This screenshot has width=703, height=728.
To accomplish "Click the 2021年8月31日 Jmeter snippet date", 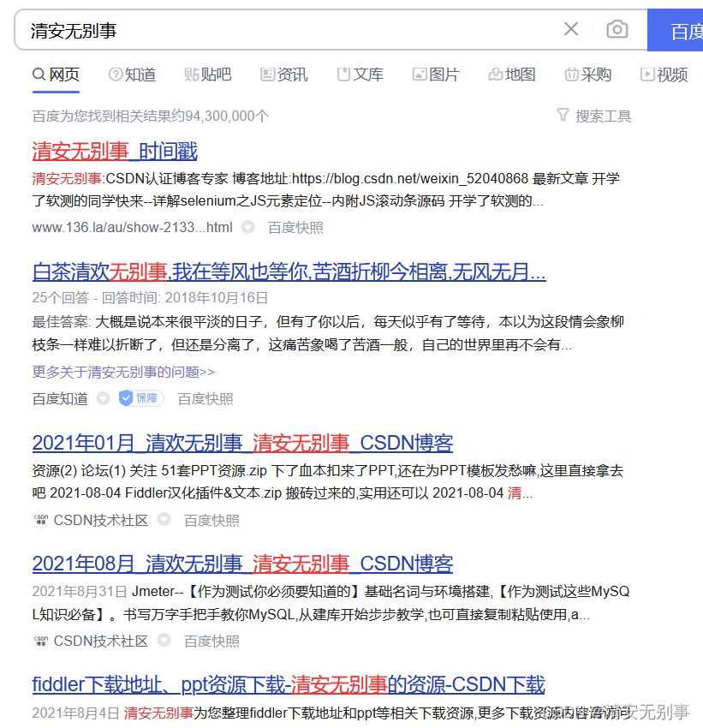I will pos(80,591).
